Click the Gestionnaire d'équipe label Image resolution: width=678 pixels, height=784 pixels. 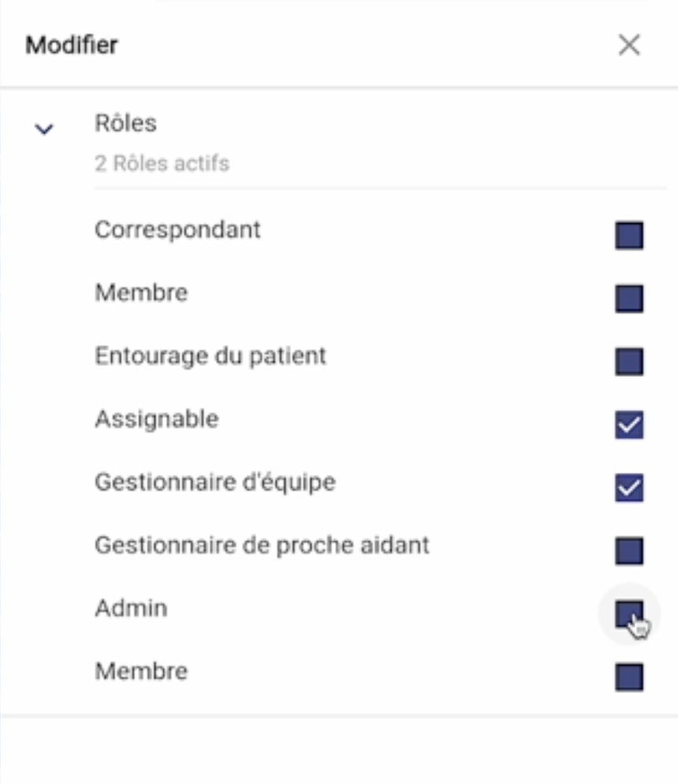(x=215, y=482)
